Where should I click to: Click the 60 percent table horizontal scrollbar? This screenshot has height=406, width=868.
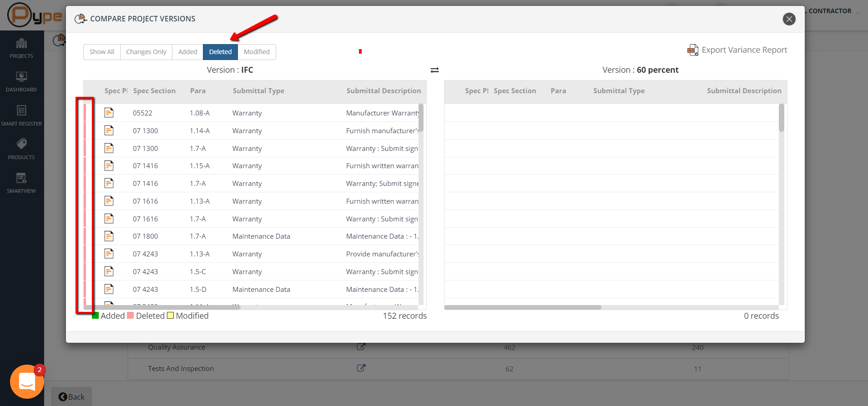point(523,307)
